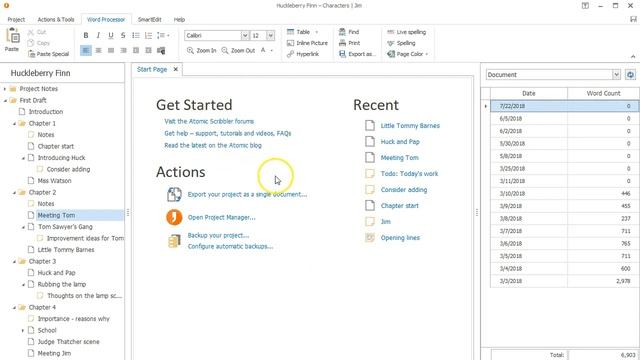Click the refresh icon beside Document dropdown
640x360 pixels.
pos(630,75)
